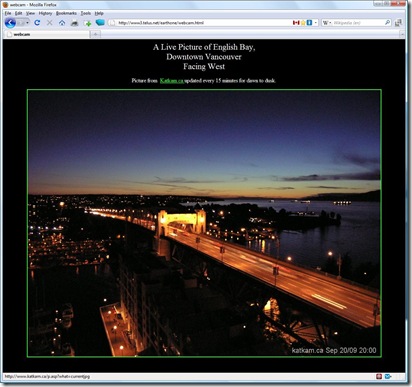412x387 pixels.
Task: Open the Help menu
Action: coord(99,13)
